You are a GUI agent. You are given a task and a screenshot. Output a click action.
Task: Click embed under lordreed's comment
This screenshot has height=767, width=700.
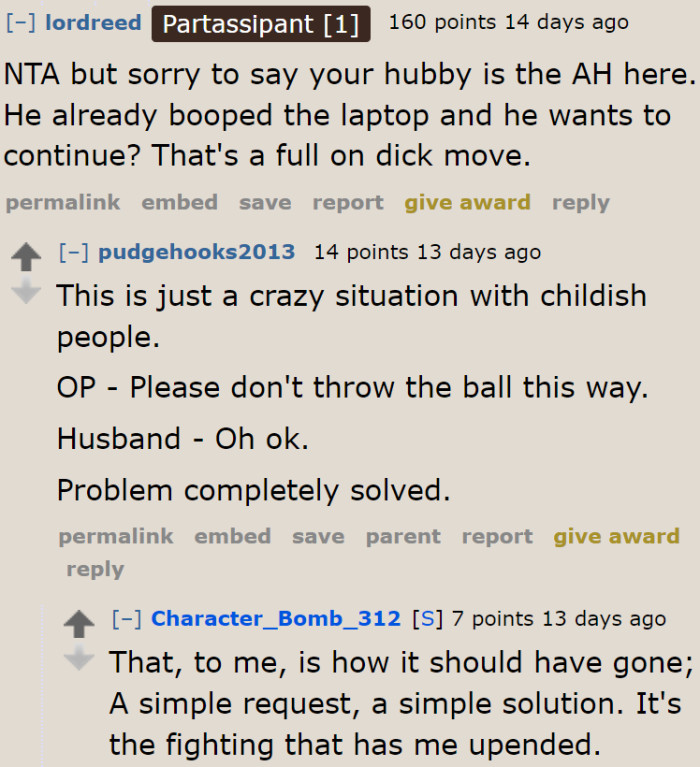tap(179, 203)
